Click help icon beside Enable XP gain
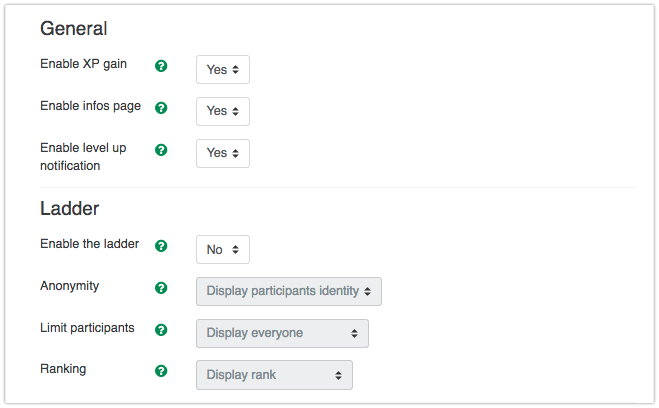Viewport: 659px width, 408px height. (x=161, y=66)
